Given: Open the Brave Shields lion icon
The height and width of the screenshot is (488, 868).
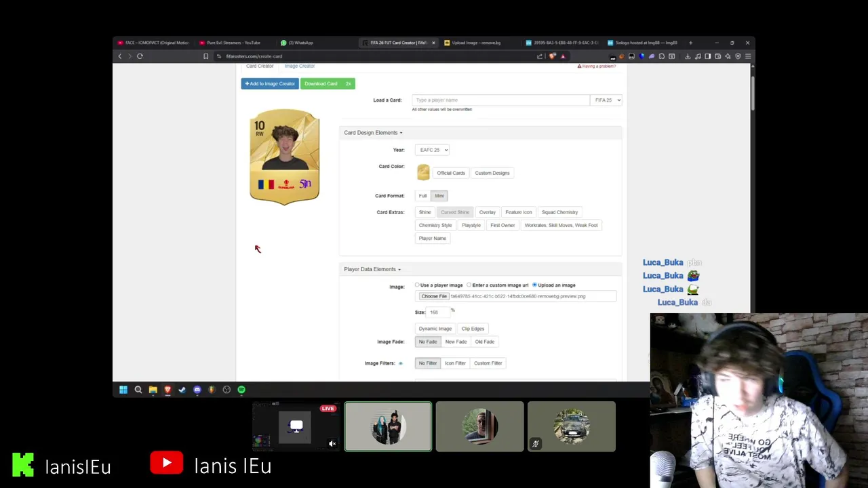Looking at the screenshot, I should click(x=553, y=56).
